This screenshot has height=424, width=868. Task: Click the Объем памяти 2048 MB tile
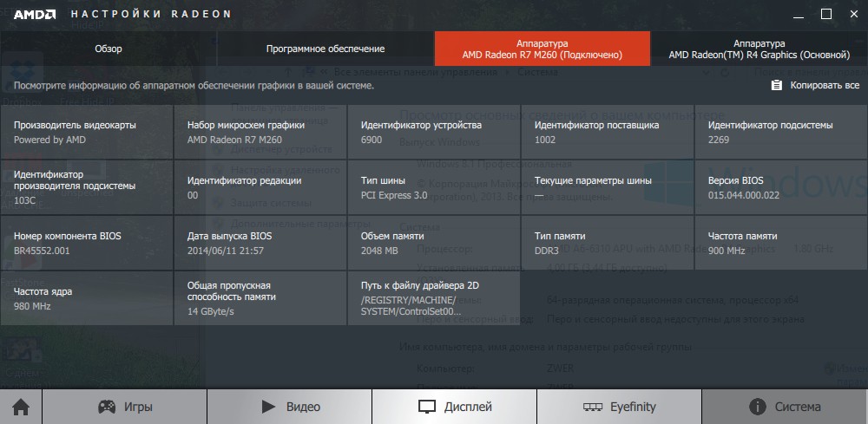coord(433,242)
